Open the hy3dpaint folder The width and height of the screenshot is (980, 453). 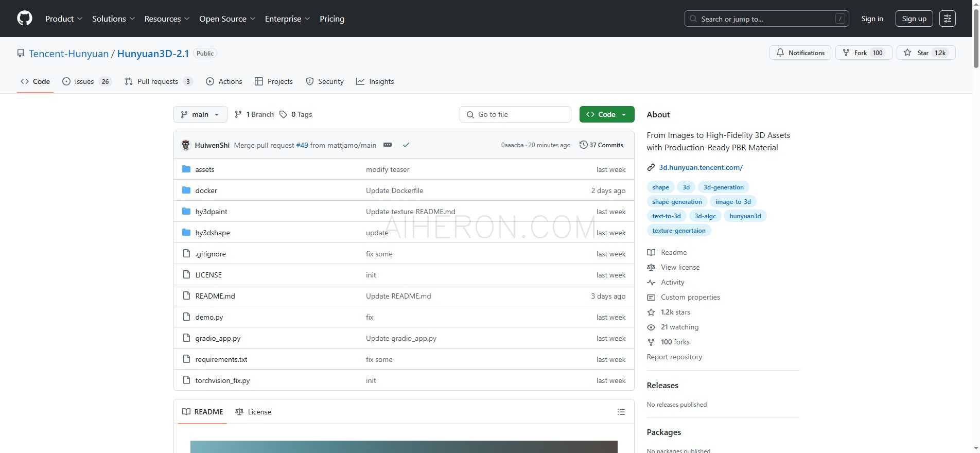click(x=211, y=212)
